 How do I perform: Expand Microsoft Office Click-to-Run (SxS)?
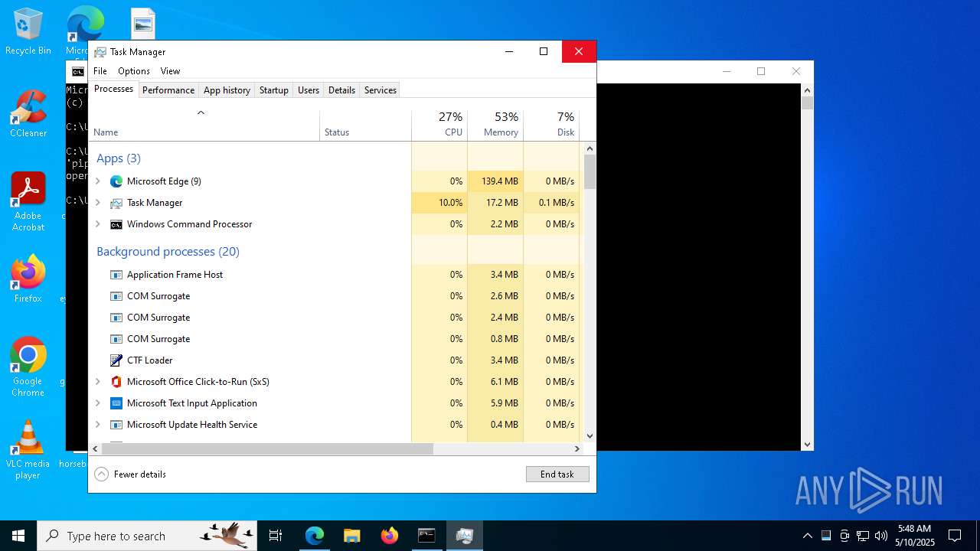[x=97, y=382]
